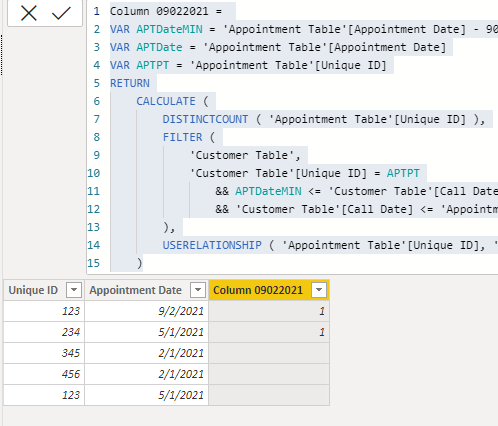Open the Appointment Date column filter dropdown
This screenshot has width=498, height=426.
(198, 290)
